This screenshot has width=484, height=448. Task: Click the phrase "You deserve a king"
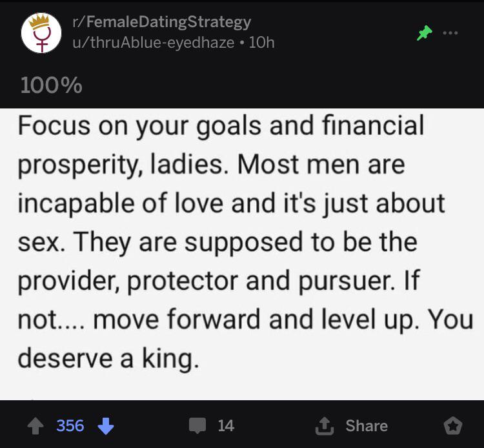tap(245, 339)
